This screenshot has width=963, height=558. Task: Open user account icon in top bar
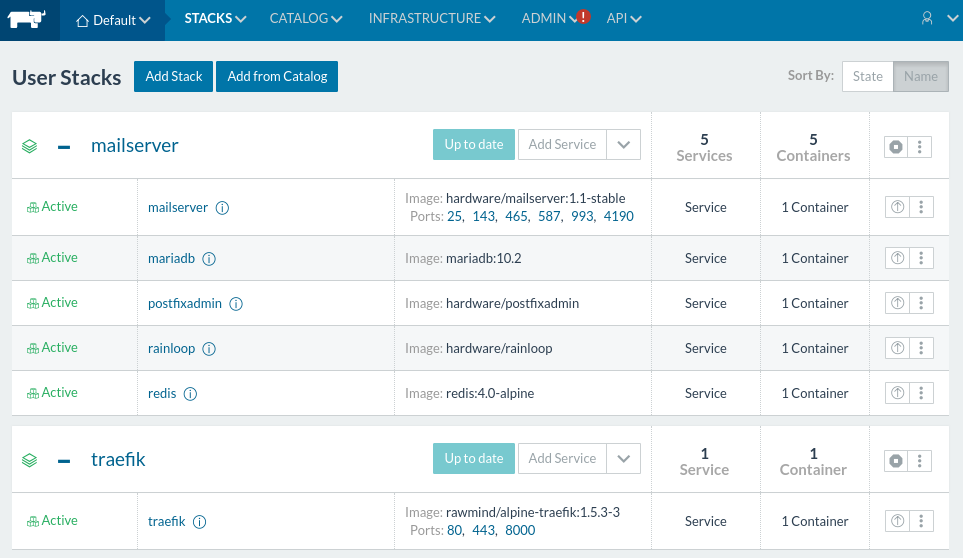click(x=927, y=18)
